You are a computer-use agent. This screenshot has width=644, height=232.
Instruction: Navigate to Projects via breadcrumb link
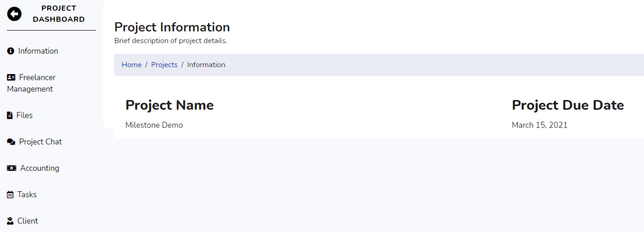[x=164, y=65]
